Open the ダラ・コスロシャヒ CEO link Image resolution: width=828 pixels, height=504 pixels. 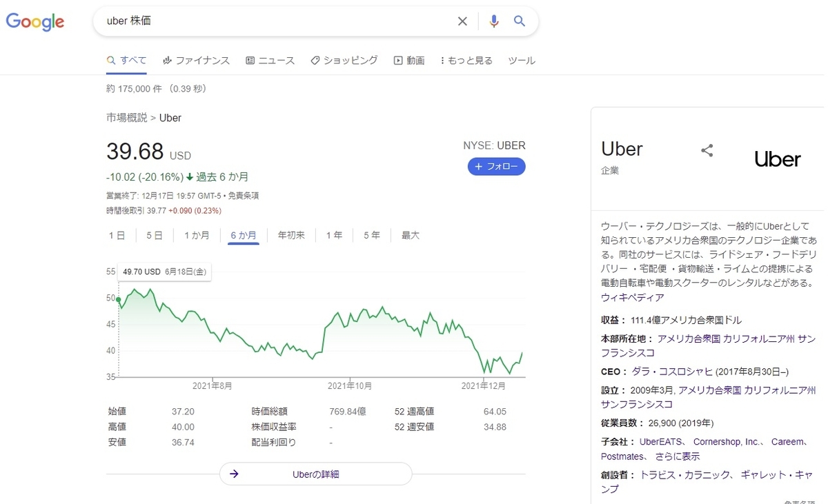[672, 372]
